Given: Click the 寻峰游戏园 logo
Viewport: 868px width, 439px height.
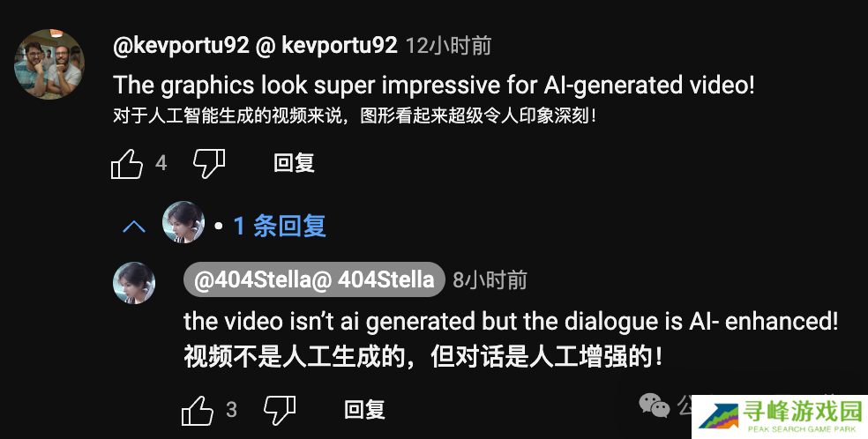Looking at the screenshot, I should coord(781,417).
